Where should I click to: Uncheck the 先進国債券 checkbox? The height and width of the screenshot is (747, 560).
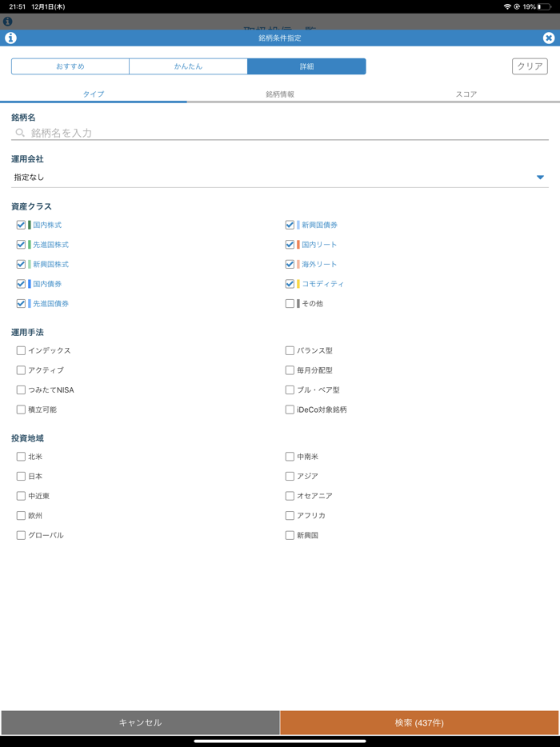[21, 303]
